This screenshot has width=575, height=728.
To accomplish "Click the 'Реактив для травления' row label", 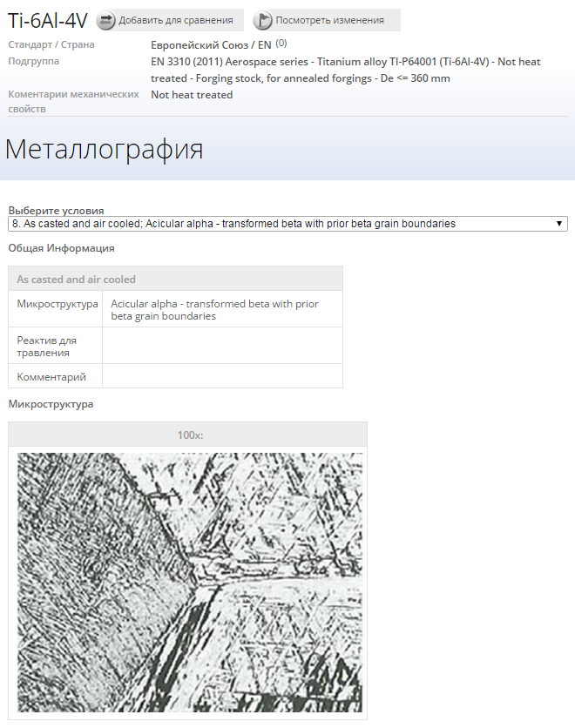I will (47, 347).
